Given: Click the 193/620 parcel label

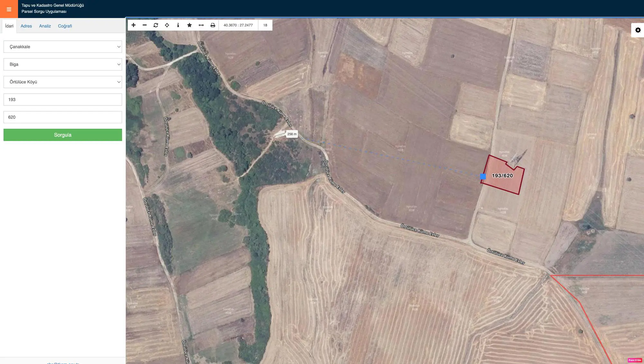Looking at the screenshot, I should pos(502,176).
